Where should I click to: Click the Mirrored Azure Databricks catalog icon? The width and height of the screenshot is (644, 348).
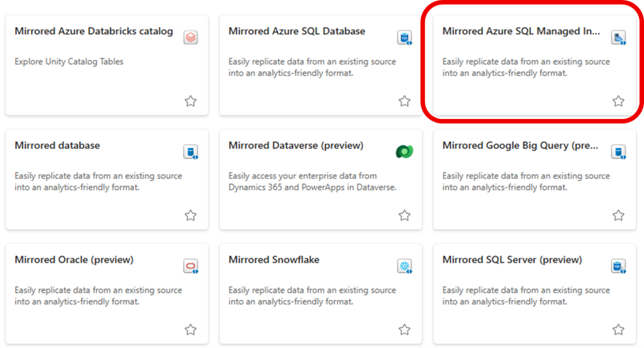pos(191,37)
